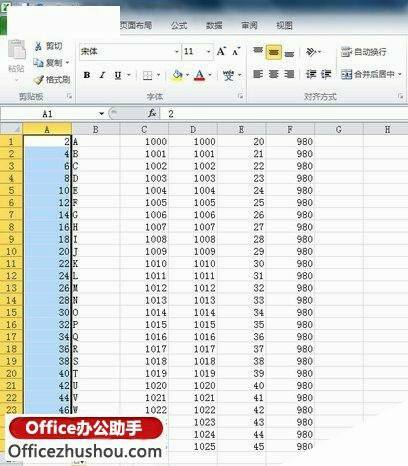Toggle middle vertical alignment
The height and width of the screenshot is (466, 408).
point(274,52)
